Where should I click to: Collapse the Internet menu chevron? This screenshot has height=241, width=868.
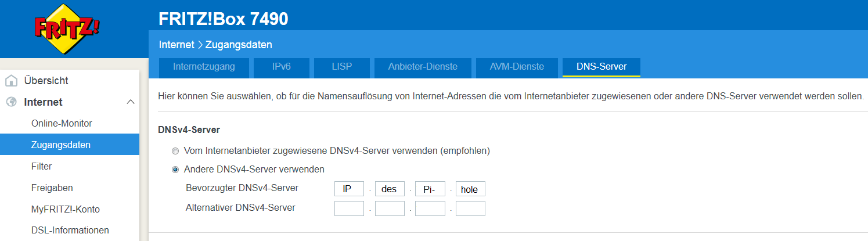pyautogui.click(x=130, y=102)
